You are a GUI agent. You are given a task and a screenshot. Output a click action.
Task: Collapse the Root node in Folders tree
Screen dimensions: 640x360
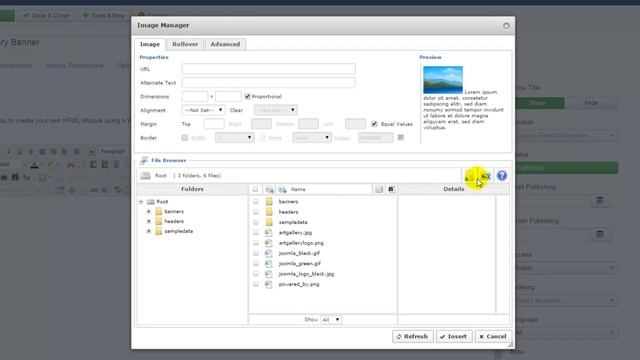[141, 202]
